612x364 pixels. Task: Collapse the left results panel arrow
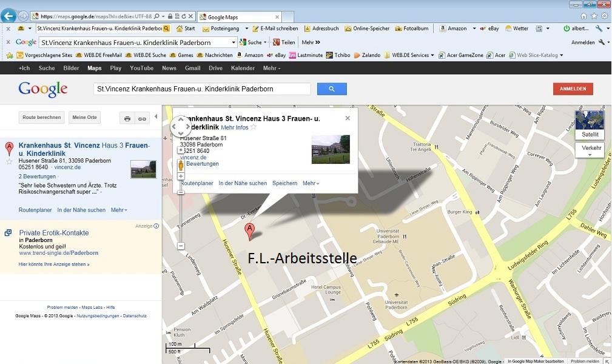(x=156, y=116)
